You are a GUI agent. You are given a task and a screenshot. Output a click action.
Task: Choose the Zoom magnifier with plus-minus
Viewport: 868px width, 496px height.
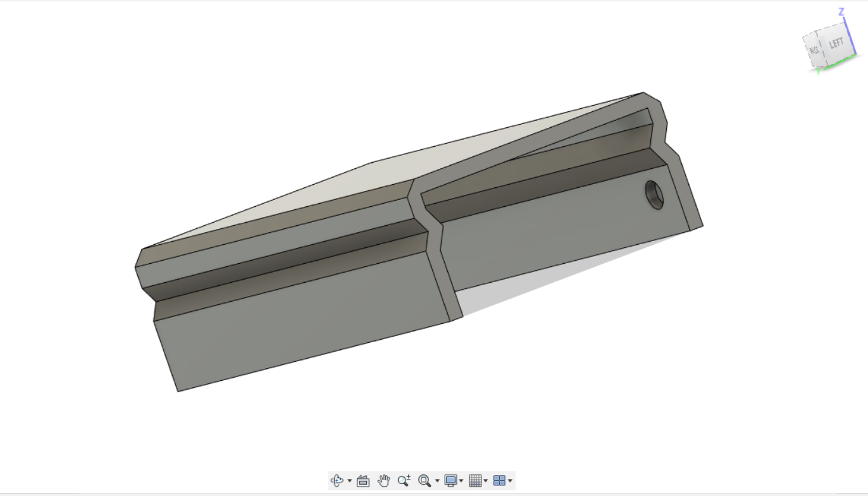click(404, 481)
